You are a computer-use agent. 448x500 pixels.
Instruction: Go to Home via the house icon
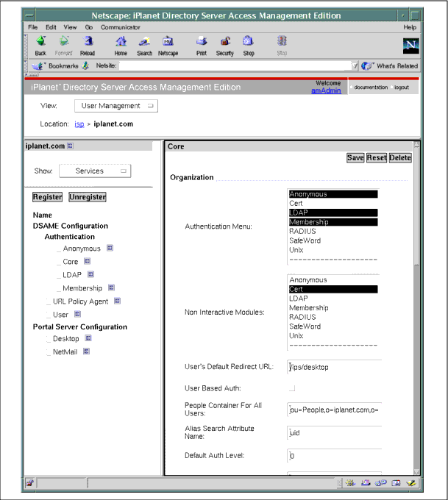tap(121, 41)
